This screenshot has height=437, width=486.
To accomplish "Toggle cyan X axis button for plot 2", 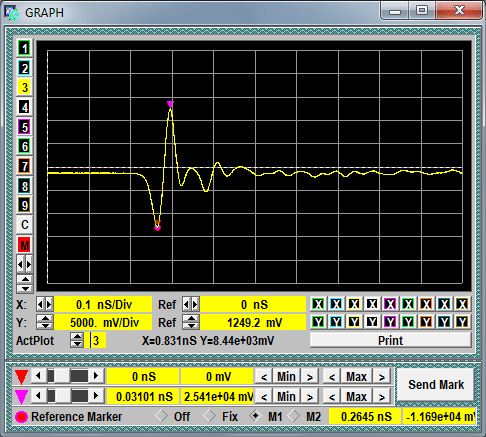I will 336,304.
